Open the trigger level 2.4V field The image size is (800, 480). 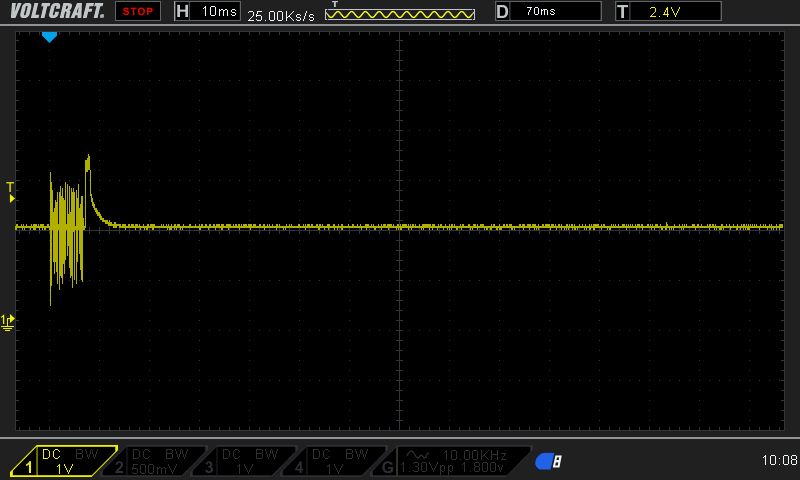pos(676,12)
